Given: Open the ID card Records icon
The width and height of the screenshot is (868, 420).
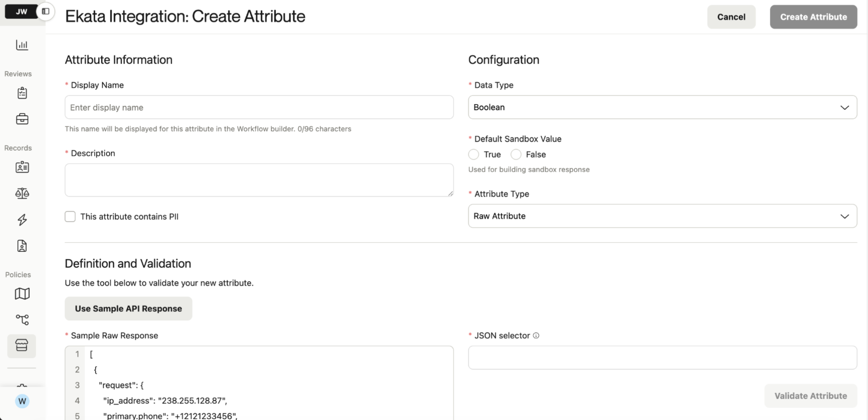Looking at the screenshot, I should [x=22, y=167].
